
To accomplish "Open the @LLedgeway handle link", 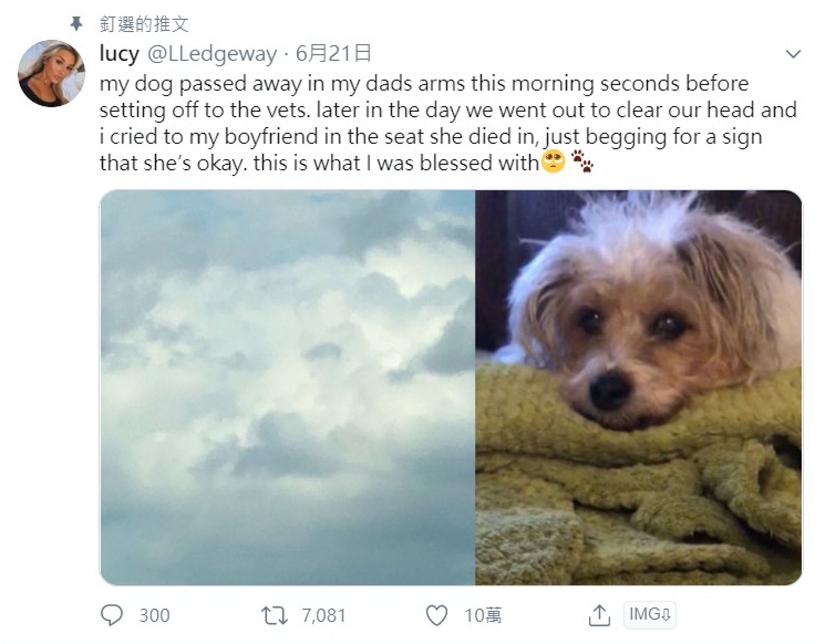I will pos(212,54).
